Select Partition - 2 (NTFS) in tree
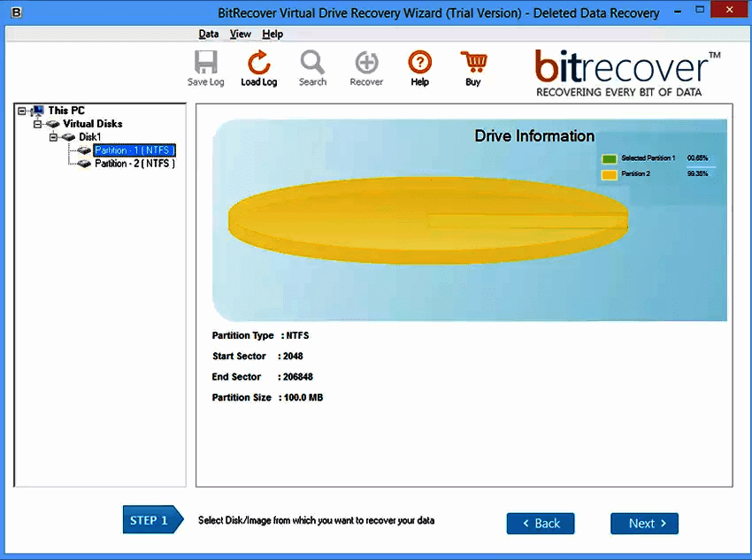This screenshot has height=560, width=752. coord(134,164)
